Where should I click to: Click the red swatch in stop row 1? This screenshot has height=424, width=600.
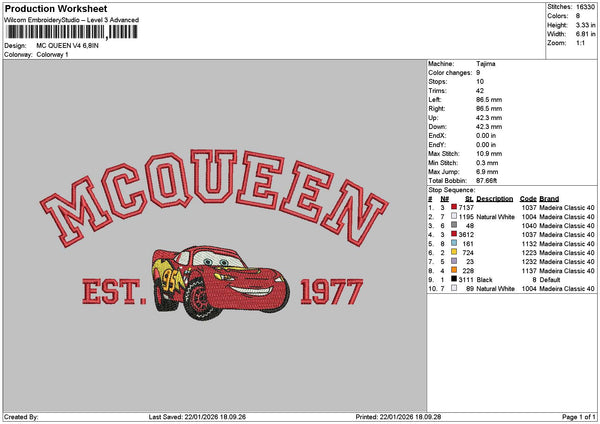(x=454, y=207)
